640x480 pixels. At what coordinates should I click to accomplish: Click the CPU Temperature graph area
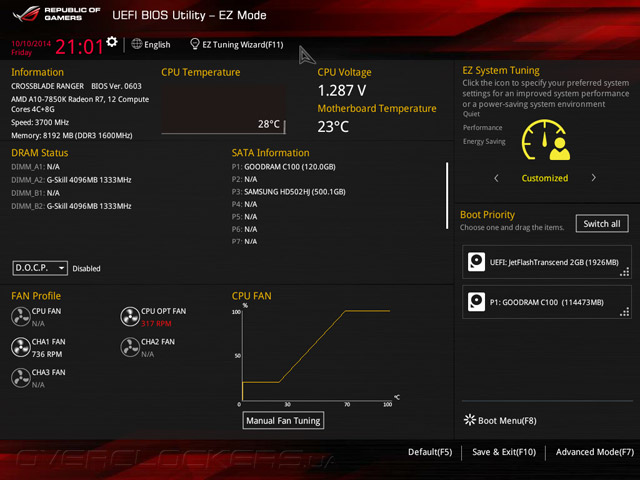point(223,109)
